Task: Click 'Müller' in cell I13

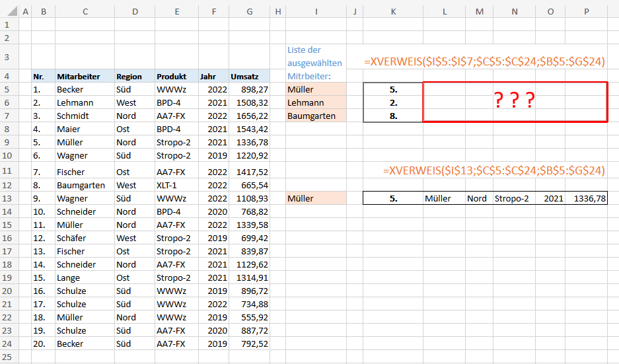Action: [x=316, y=198]
